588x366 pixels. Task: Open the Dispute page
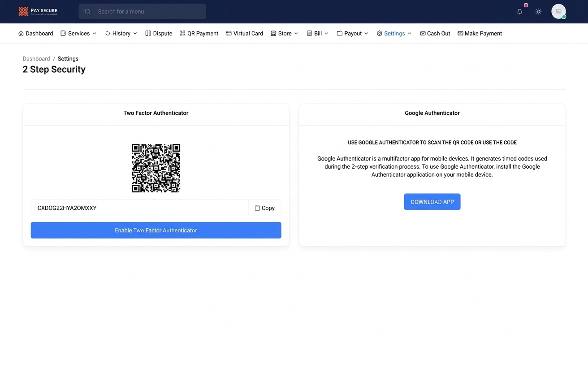pos(159,33)
